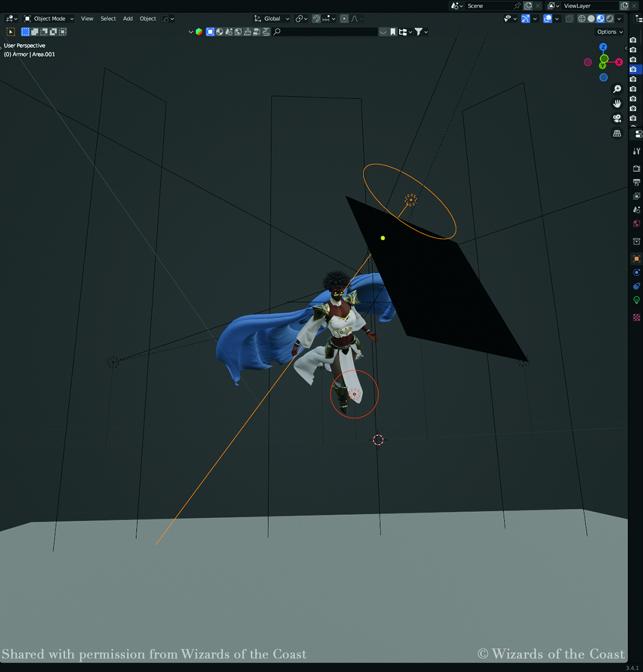Select the world globe filter icon
This screenshot has height=672, width=643.
point(238,31)
